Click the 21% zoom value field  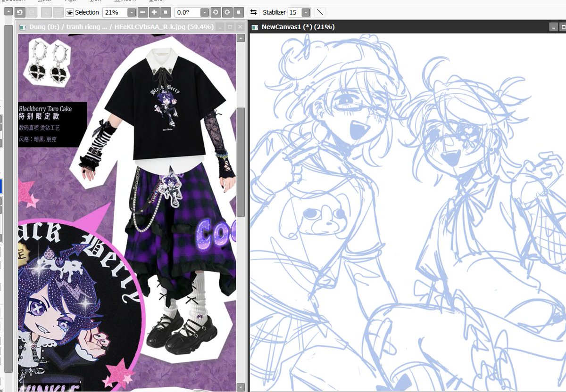tap(115, 12)
